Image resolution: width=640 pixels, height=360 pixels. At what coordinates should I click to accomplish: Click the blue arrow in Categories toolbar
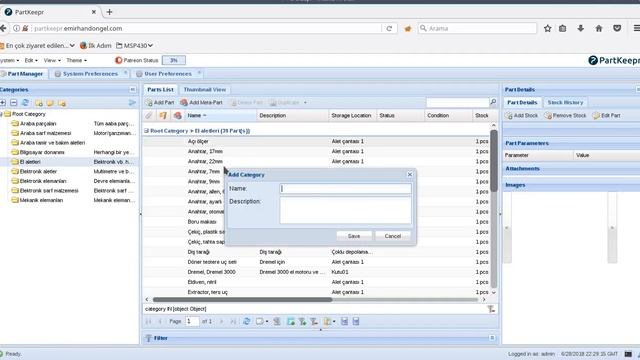(x=132, y=103)
